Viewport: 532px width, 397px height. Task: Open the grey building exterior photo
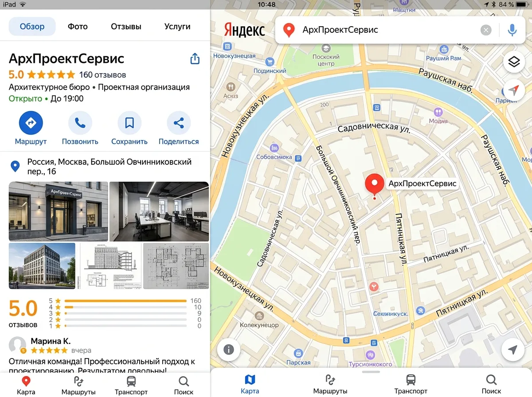tap(42, 266)
